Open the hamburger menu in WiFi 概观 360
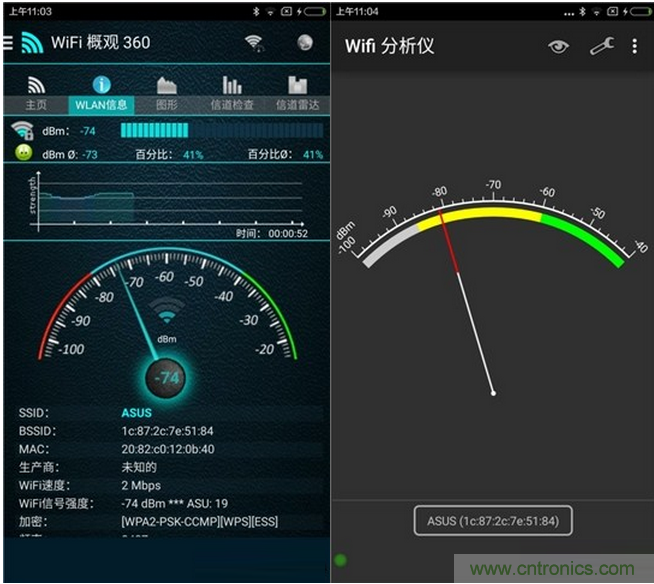This screenshot has width=654, height=584. tap(8, 43)
